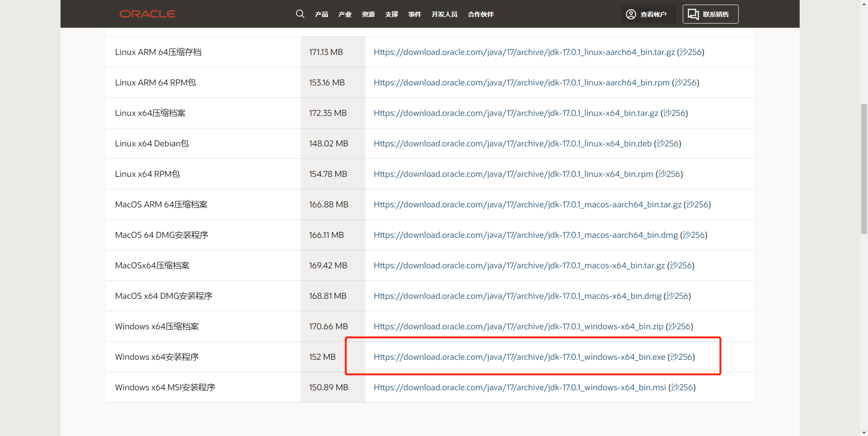Open the search magnifier icon
868x436 pixels.
300,14
